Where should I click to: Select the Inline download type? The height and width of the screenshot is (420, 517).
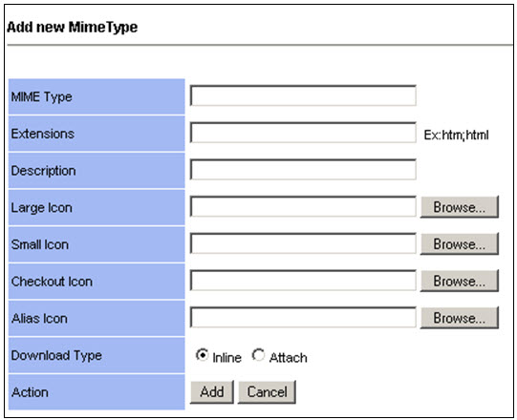(x=202, y=355)
